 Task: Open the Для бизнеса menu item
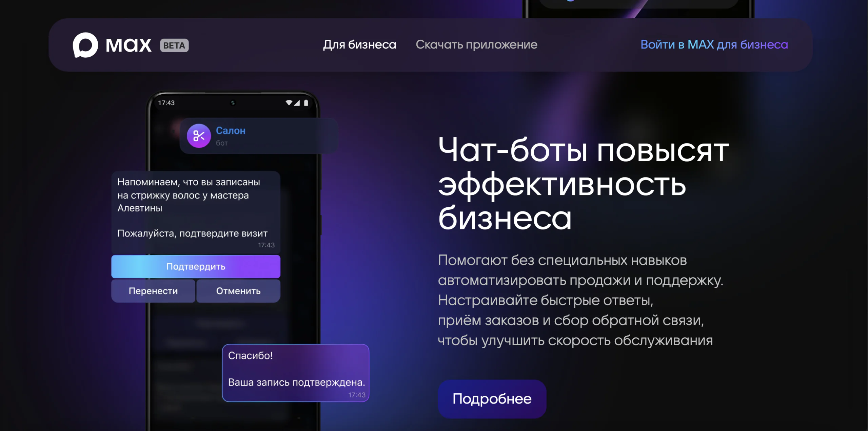[x=359, y=45]
